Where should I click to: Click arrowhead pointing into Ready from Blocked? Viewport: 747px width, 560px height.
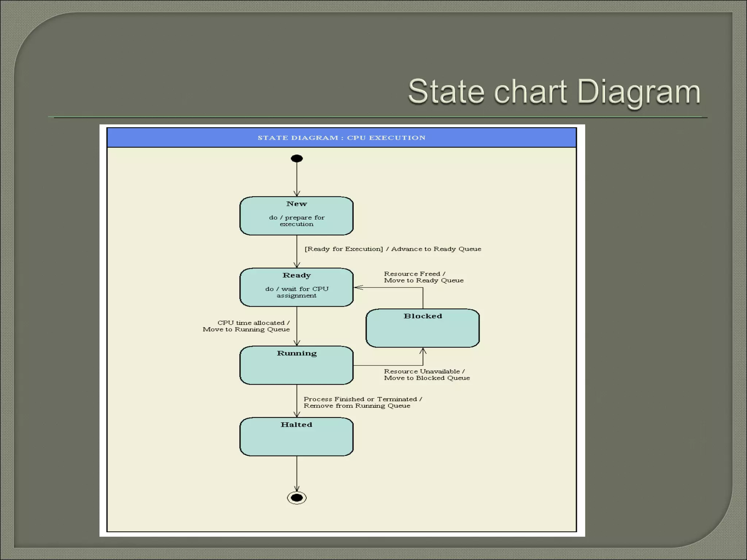click(358, 287)
